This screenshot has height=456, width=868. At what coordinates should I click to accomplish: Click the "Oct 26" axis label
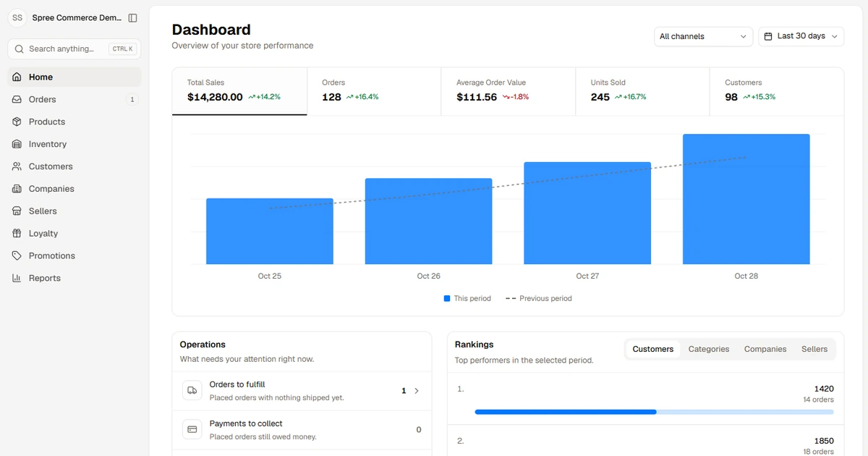click(x=429, y=276)
